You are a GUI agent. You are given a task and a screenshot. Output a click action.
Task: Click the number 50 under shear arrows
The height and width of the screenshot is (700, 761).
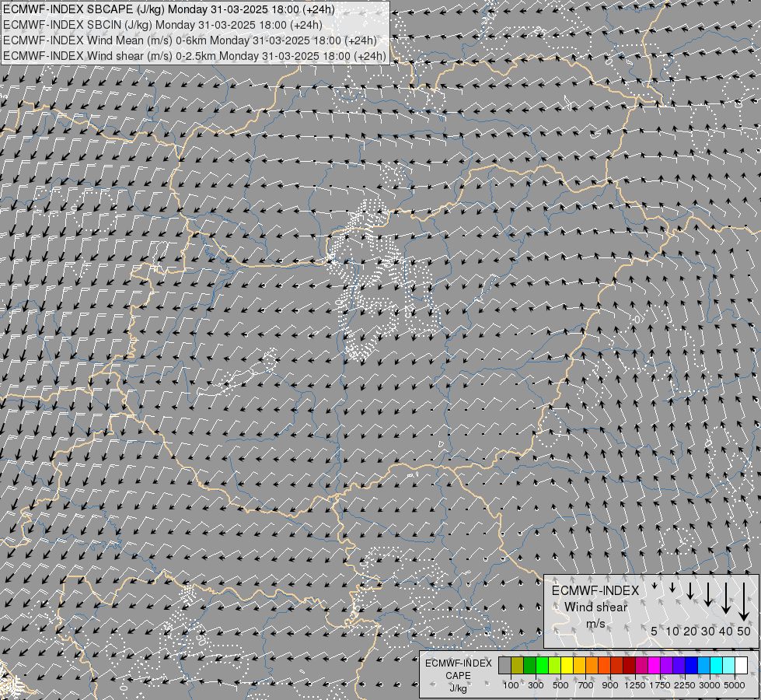[x=744, y=631]
